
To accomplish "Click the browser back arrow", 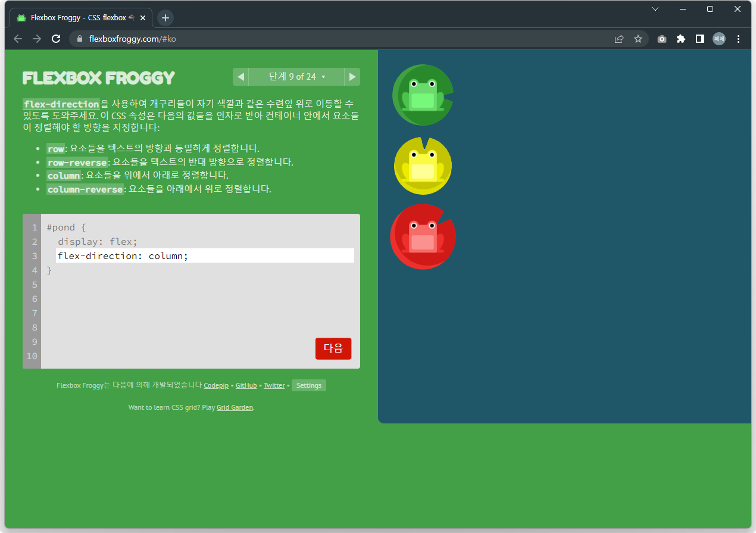I will pyautogui.click(x=18, y=39).
